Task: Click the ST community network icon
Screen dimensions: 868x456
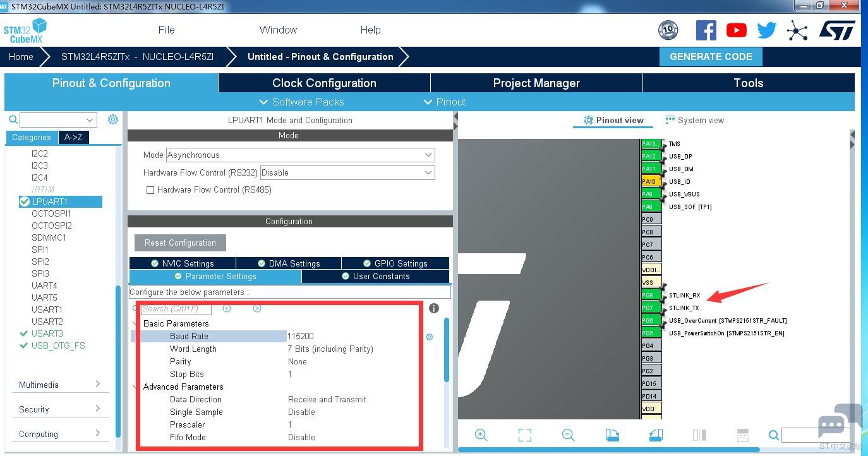Action: [797, 30]
